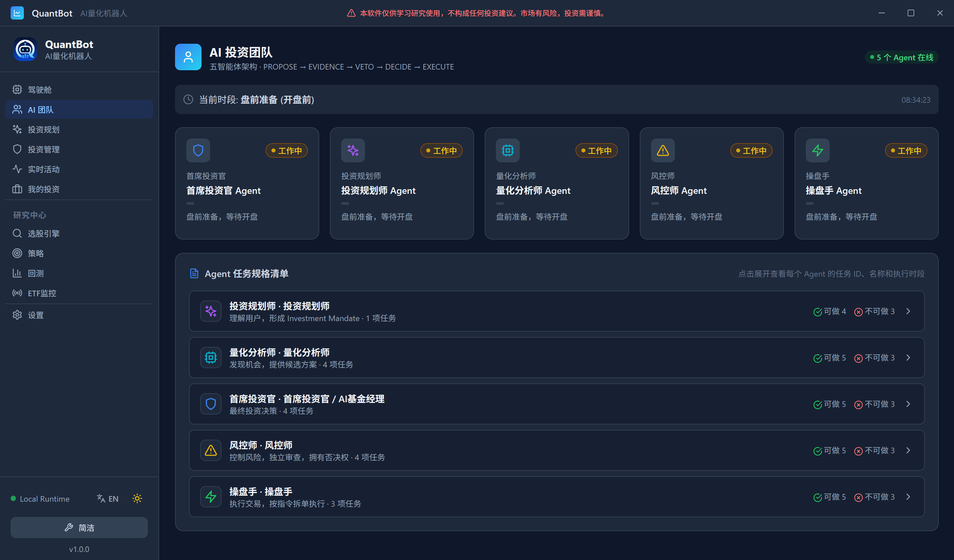Click sparkle icon in 投资规划师 task row
The height and width of the screenshot is (560, 954).
(210, 311)
